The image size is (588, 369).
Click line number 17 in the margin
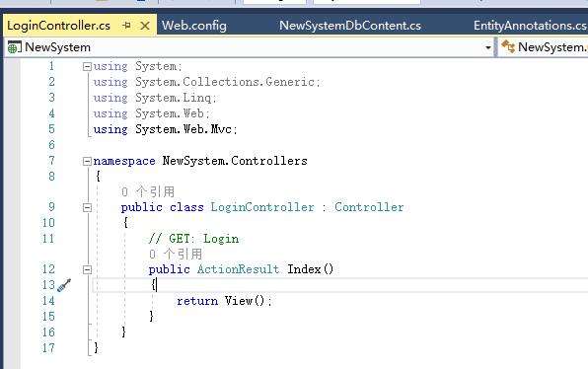tap(48, 348)
